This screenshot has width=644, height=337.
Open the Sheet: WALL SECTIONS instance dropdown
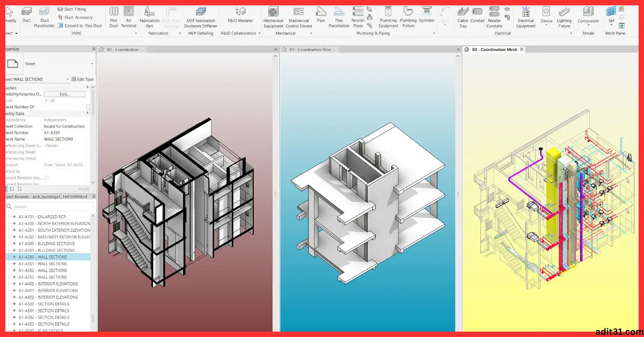point(68,79)
